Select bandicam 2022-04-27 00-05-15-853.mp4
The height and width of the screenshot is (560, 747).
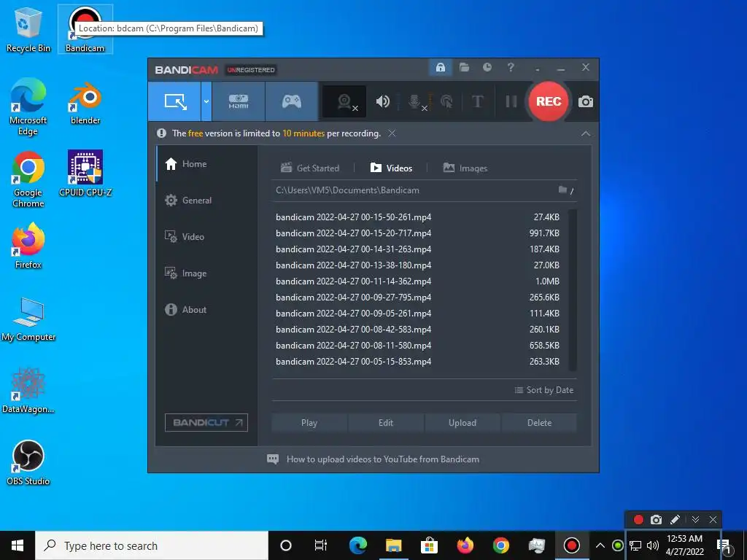click(418, 362)
